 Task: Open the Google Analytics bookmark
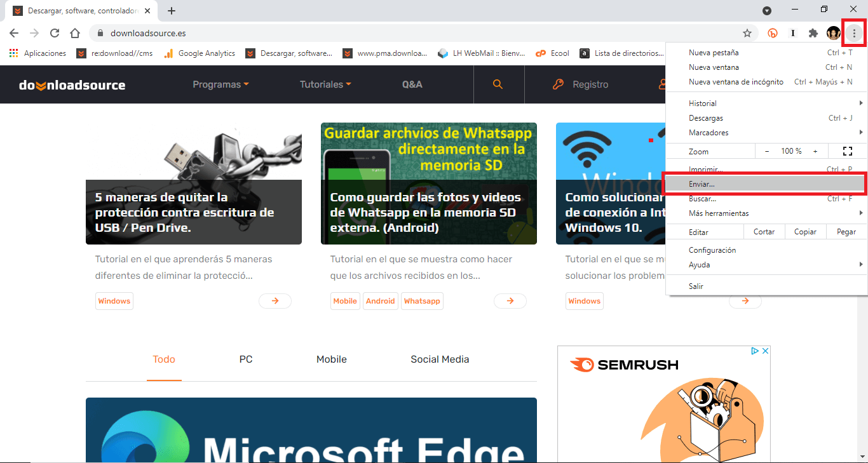point(200,53)
